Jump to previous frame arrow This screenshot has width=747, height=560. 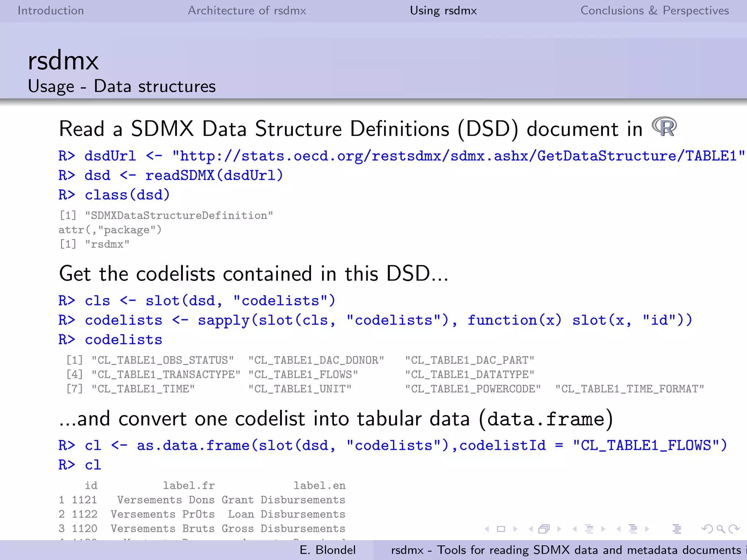coord(531,529)
